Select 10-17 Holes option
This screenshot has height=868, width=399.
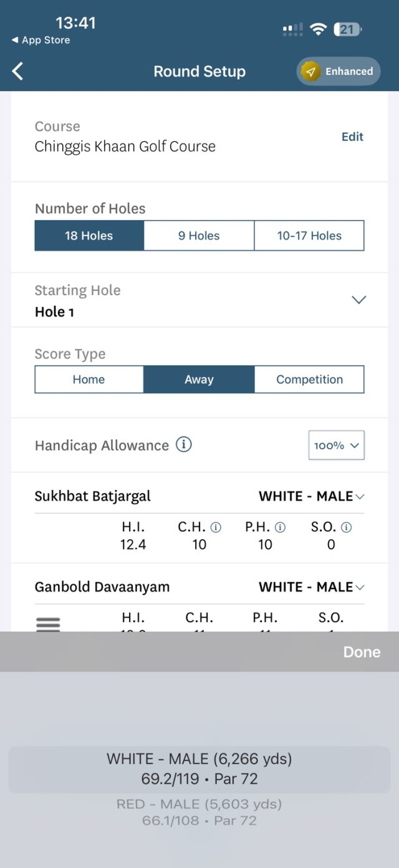(309, 236)
